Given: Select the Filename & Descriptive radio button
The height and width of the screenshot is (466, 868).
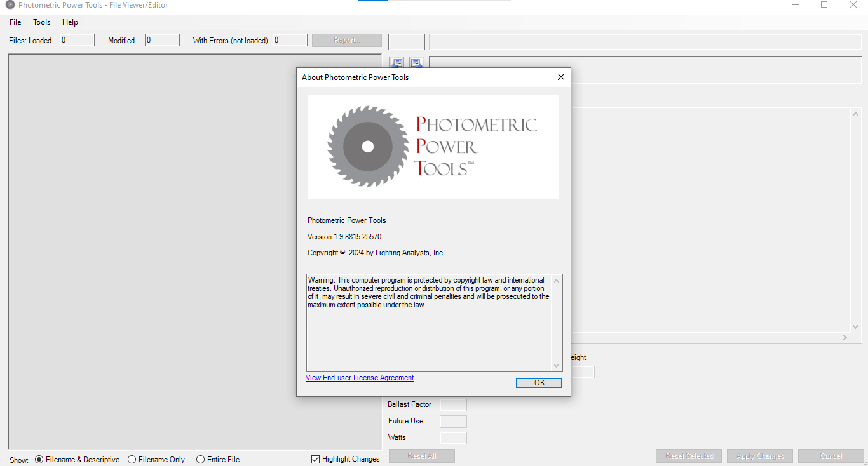Looking at the screenshot, I should tap(78, 459).
